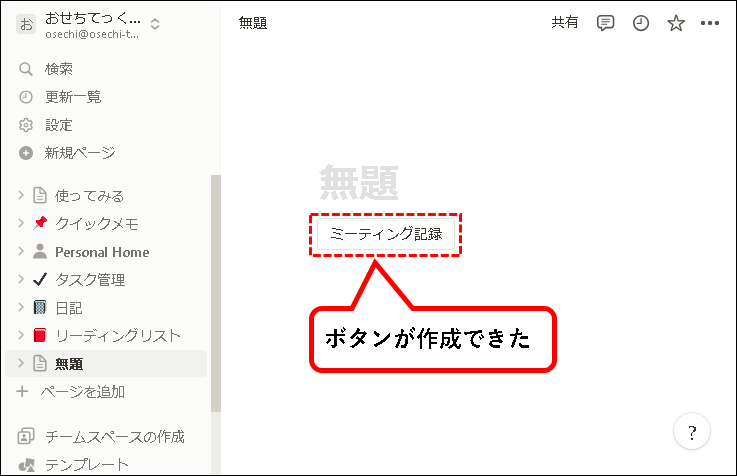Click the settings gear icon
This screenshot has height=476, width=737.
pyautogui.click(x=25, y=125)
